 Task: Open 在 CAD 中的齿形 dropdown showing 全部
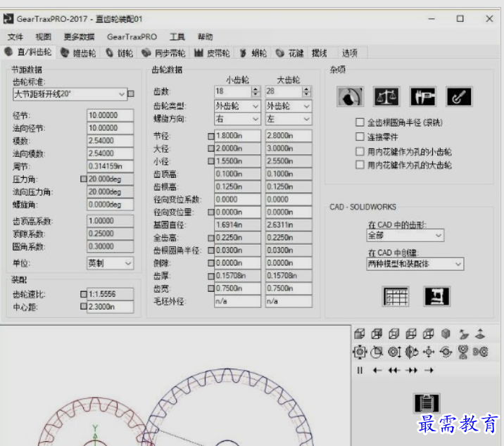pyautogui.click(x=405, y=236)
